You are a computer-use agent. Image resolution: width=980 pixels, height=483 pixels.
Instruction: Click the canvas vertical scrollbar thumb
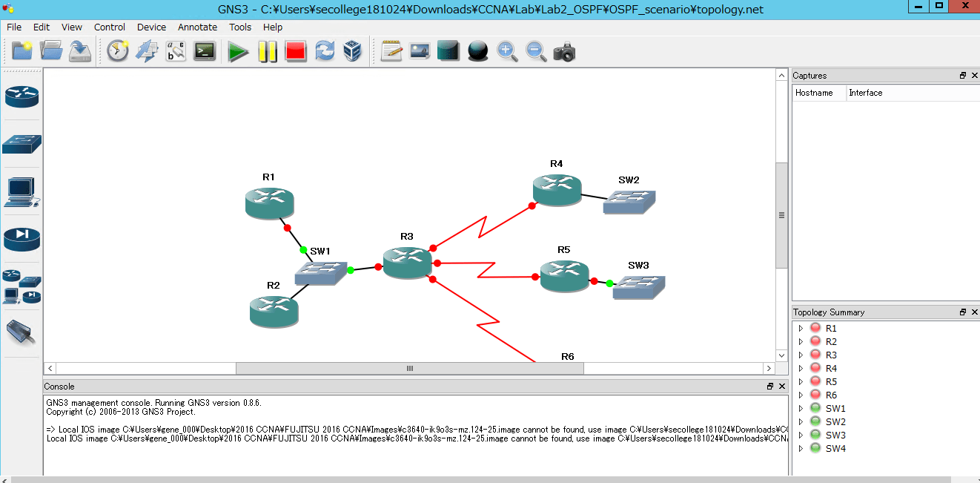pyautogui.click(x=781, y=215)
